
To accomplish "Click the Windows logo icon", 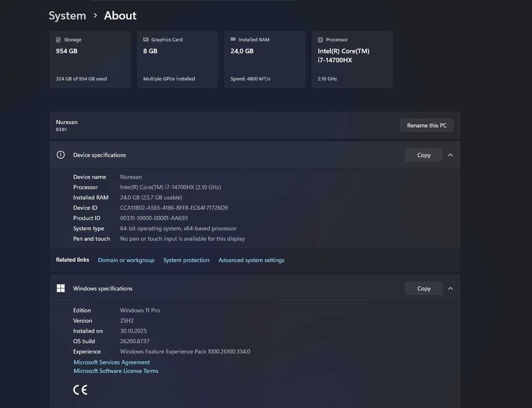I will click(x=61, y=289).
